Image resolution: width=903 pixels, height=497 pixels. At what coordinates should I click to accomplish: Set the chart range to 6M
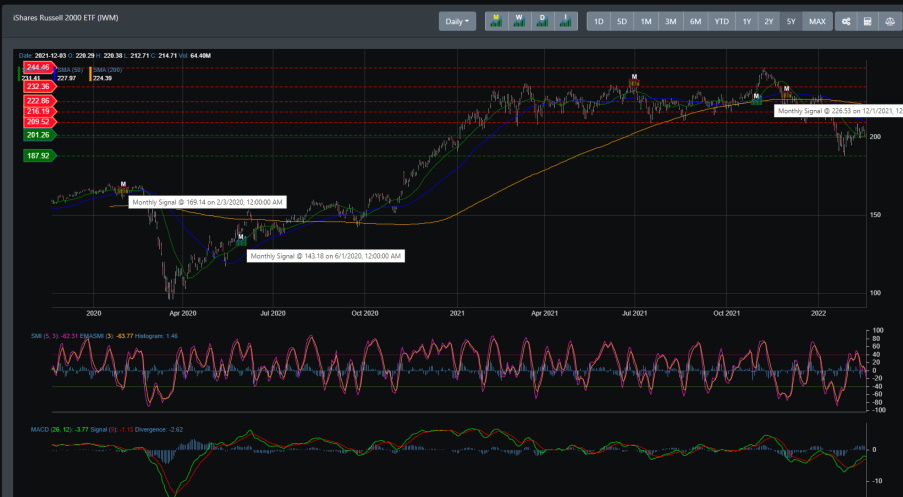coord(696,21)
